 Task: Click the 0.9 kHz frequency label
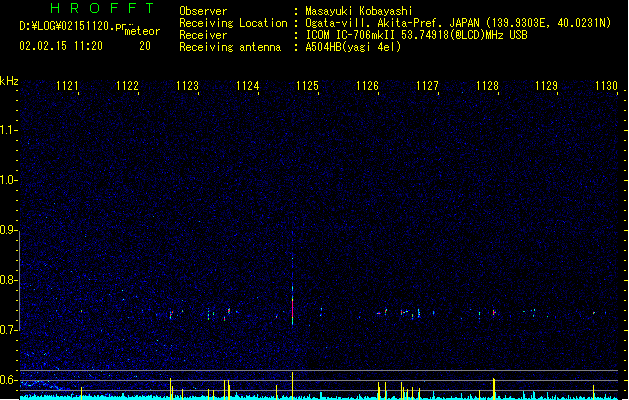[9, 230]
